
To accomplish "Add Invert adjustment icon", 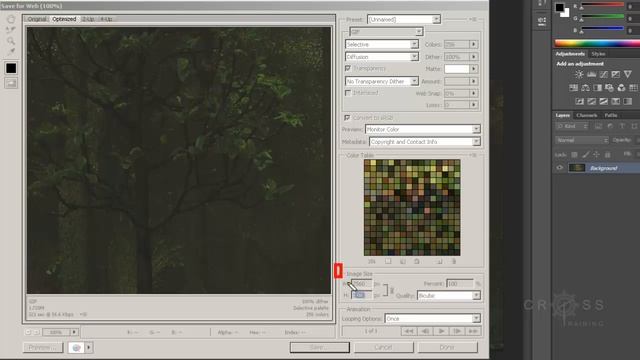I will pos(579,101).
